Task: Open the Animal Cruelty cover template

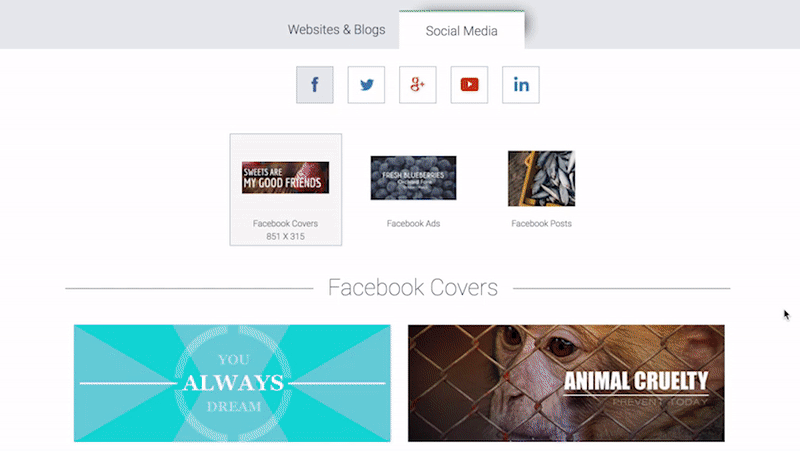Action: coord(566,383)
